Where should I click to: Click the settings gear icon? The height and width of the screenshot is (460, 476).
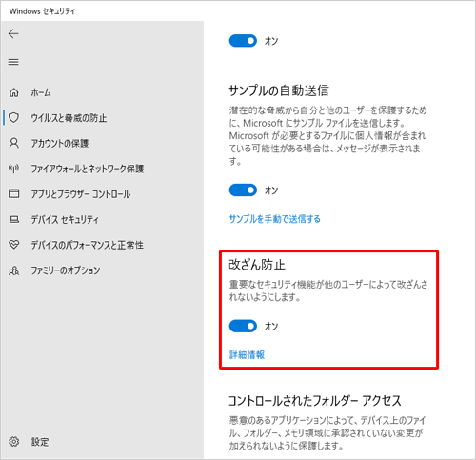pos(13,441)
